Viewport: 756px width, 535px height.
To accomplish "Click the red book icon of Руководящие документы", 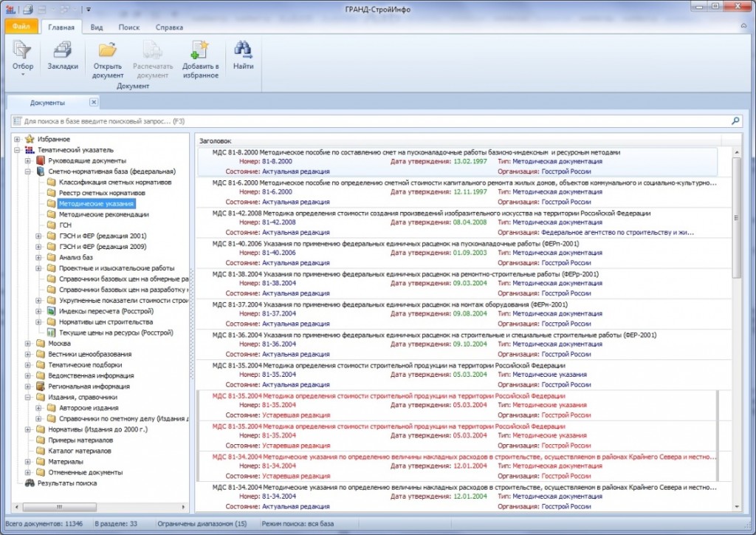I will point(41,160).
